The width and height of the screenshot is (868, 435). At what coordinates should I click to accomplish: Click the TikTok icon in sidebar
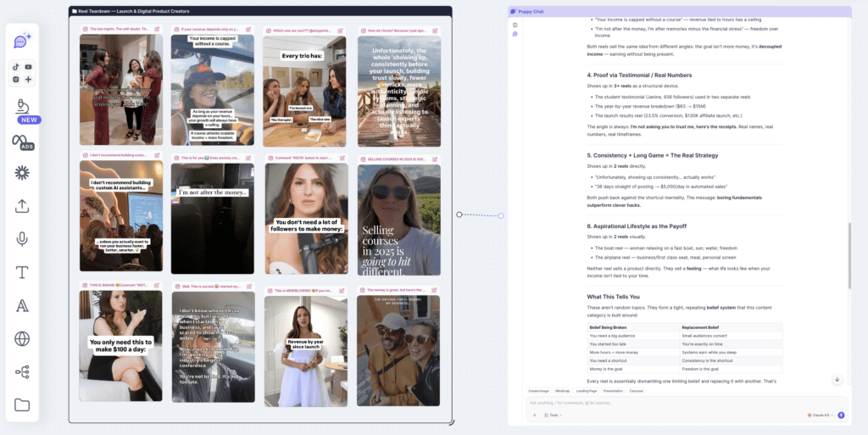[x=16, y=67]
